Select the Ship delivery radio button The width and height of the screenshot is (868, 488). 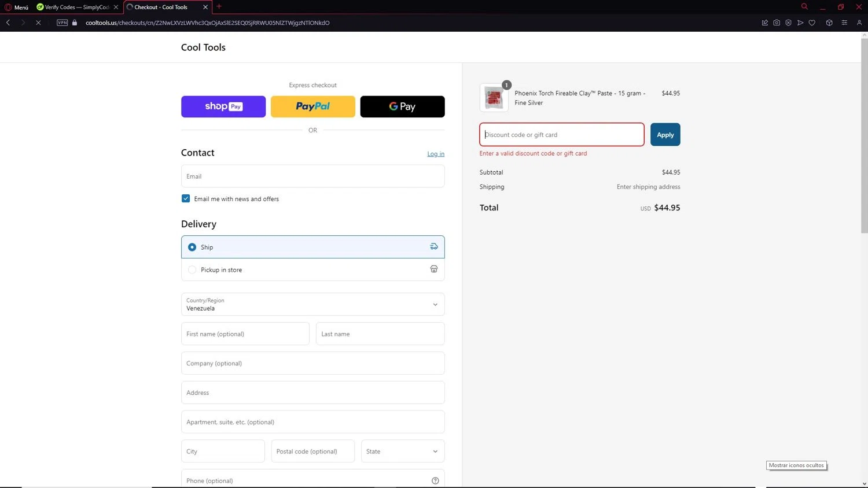tap(192, 247)
